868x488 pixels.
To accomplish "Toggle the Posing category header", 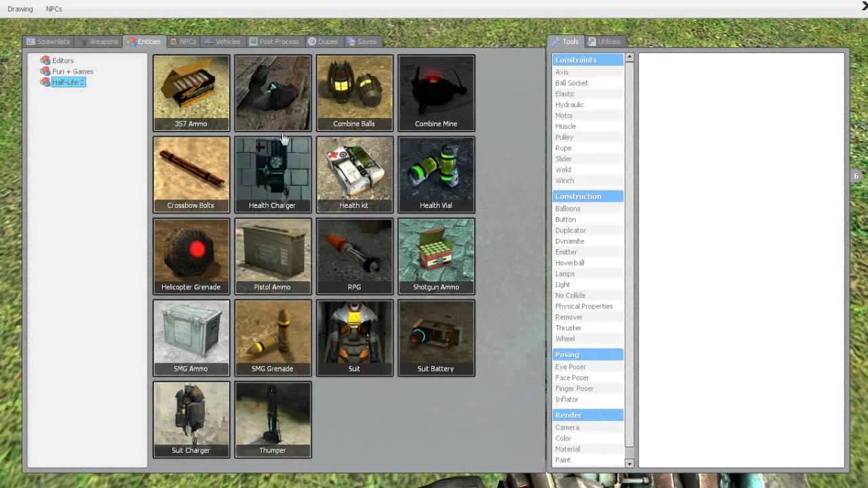I will (588, 354).
